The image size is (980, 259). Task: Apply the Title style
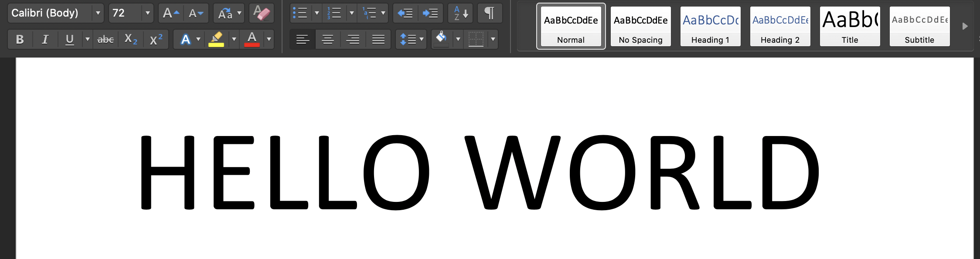point(850,26)
